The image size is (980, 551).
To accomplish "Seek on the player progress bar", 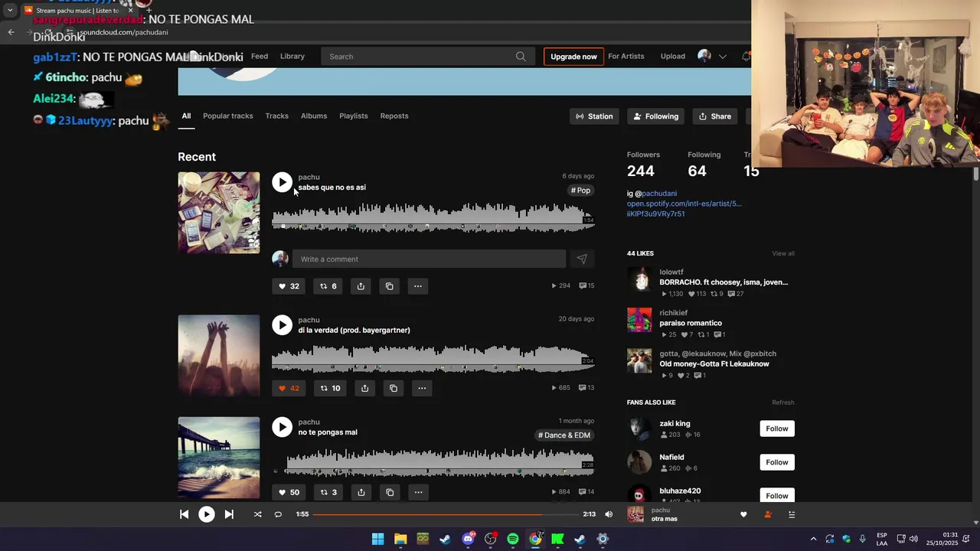I will tap(445, 514).
